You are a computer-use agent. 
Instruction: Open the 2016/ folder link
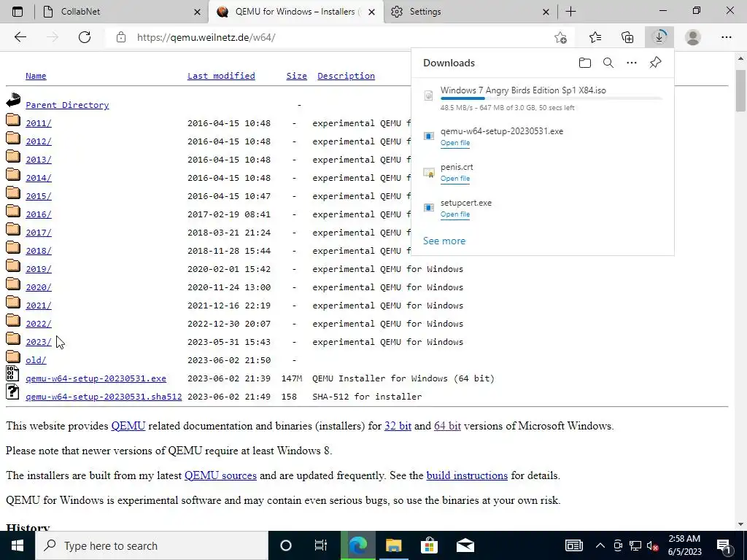[38, 214]
